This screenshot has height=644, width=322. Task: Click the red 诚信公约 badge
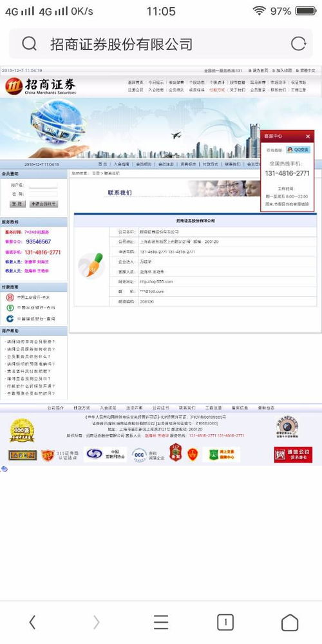293,455
